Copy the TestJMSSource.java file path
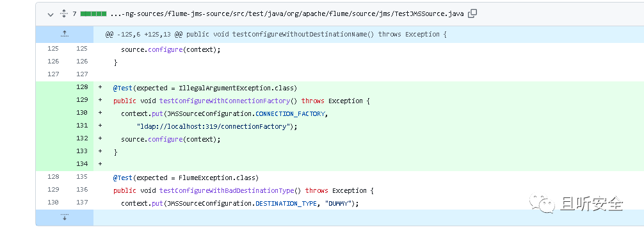644x232 pixels. [472, 13]
